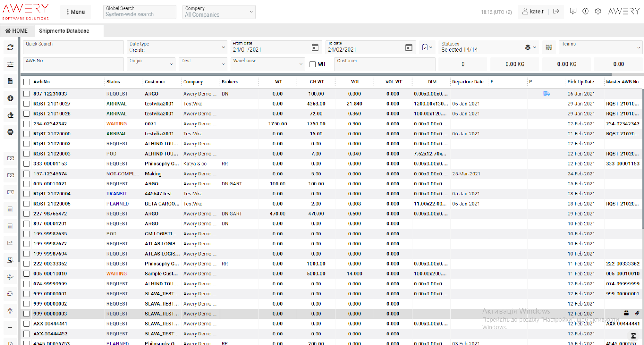Viewport: 644px width, 345px height.
Task: Open the kate.r user profile
Action: [x=533, y=11]
